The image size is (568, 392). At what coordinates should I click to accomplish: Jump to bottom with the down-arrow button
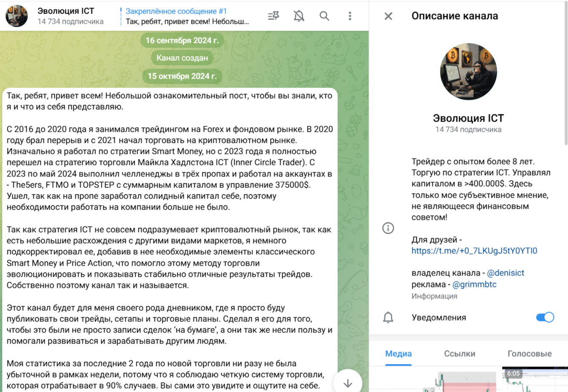point(348,383)
